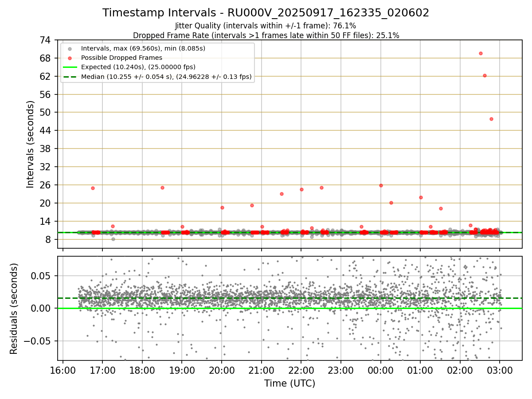Click the 'Time (UTC)' x-axis label
The width and height of the screenshot is (532, 399).
click(x=289, y=383)
